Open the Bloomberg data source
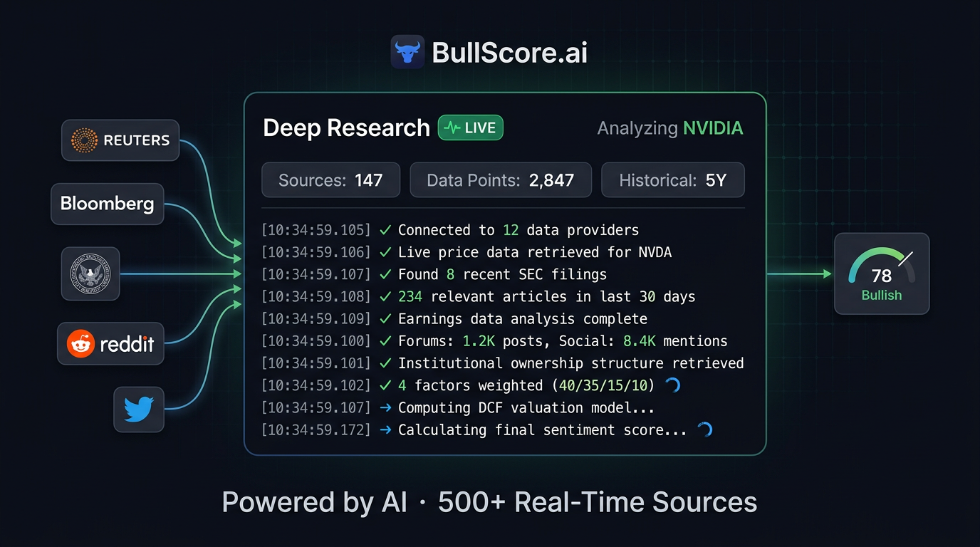The height and width of the screenshot is (547, 980). (x=107, y=204)
